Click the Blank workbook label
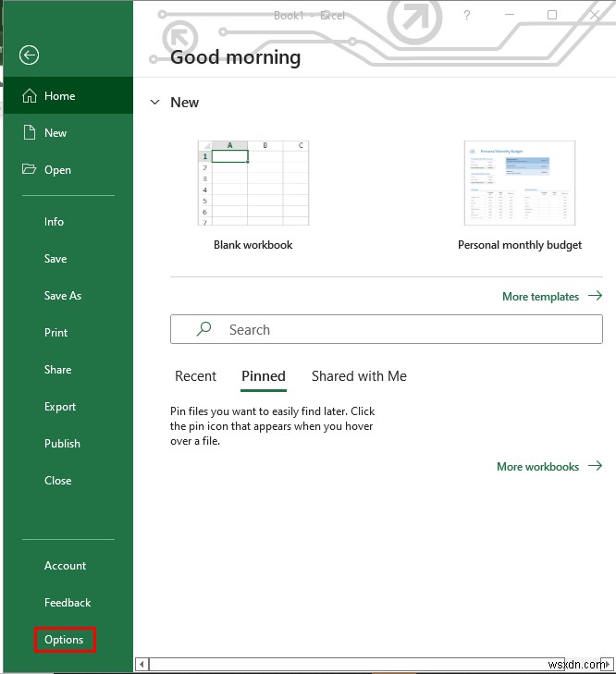The height and width of the screenshot is (674, 616). coord(253,245)
